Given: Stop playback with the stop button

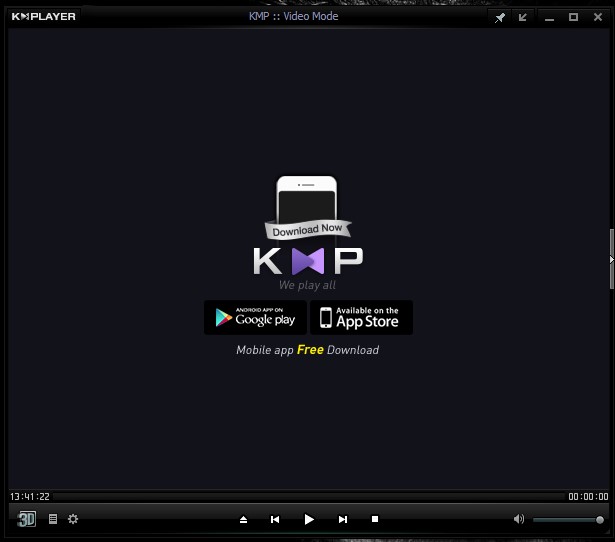Looking at the screenshot, I should point(375,519).
